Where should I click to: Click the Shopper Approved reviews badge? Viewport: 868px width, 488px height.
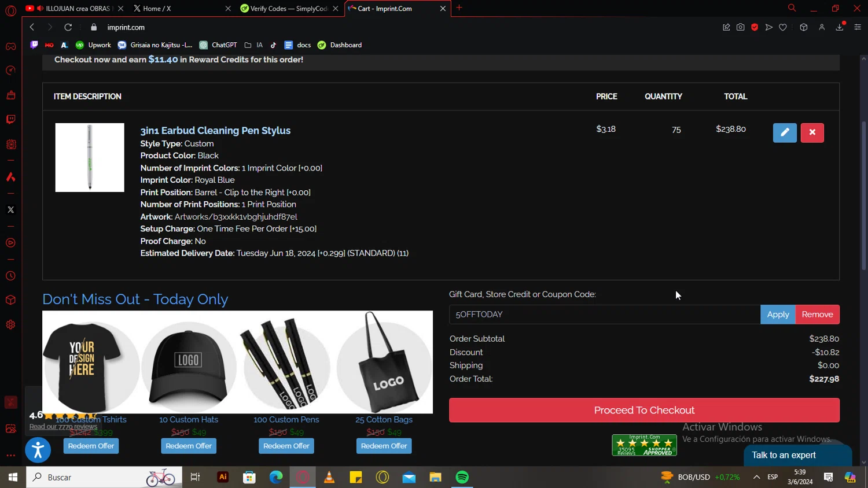(644, 445)
